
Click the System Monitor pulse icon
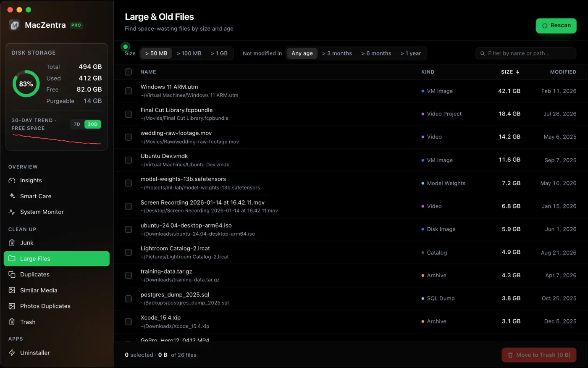pos(12,212)
